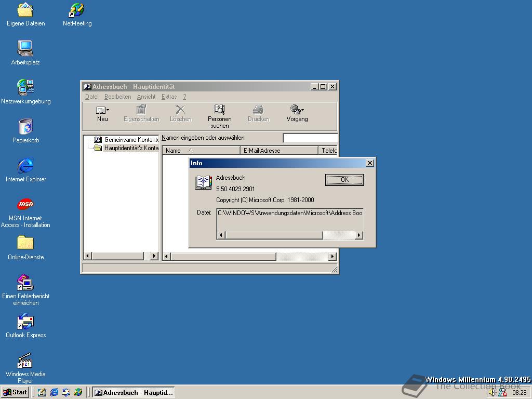Viewport: 532px width, 399px height.
Task: Minimize the Adressbuch window
Action: click(314, 87)
